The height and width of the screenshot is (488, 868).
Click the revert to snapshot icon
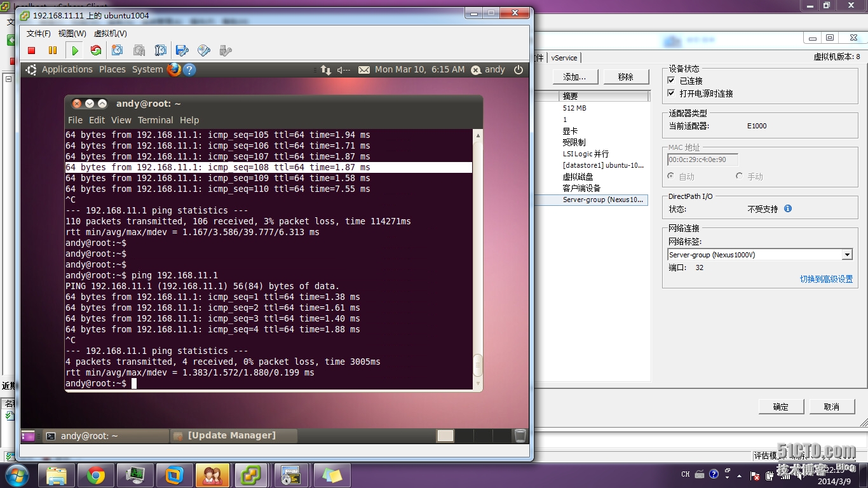coord(139,50)
